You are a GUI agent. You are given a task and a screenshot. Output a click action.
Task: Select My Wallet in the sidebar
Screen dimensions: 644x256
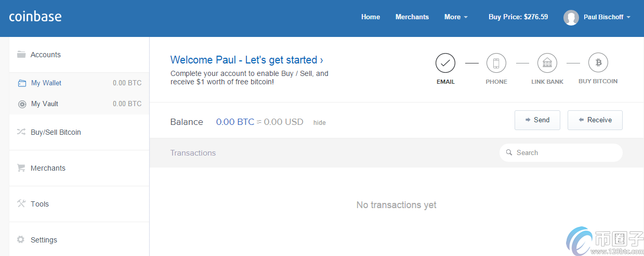click(46, 83)
